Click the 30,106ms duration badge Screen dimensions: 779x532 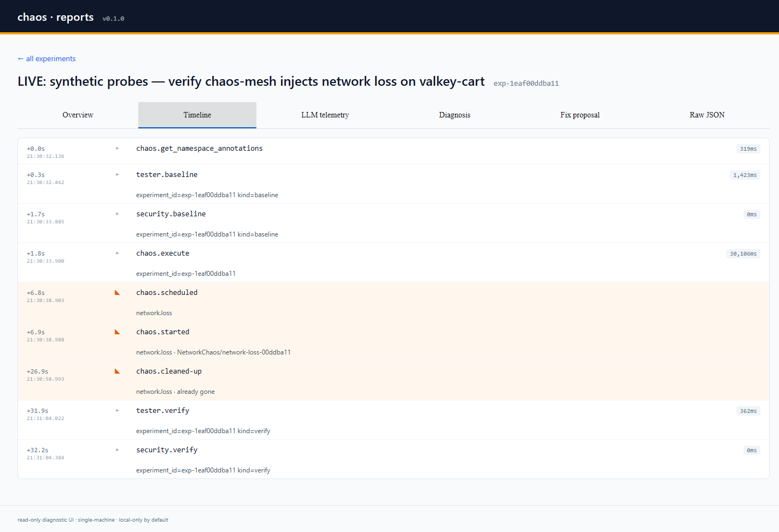tap(743, 254)
